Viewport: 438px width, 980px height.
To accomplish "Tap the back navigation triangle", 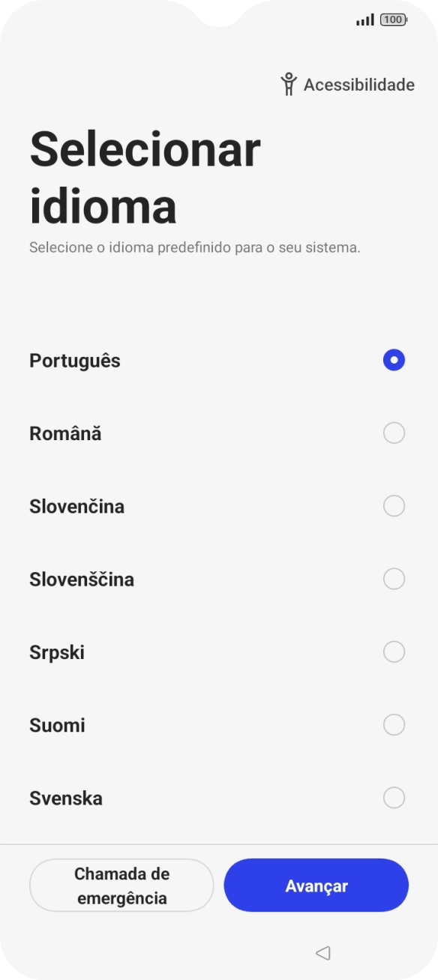I will click(x=322, y=953).
